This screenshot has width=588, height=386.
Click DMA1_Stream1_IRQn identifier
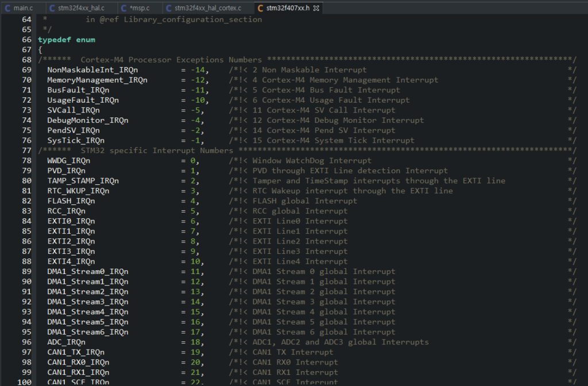pos(88,281)
